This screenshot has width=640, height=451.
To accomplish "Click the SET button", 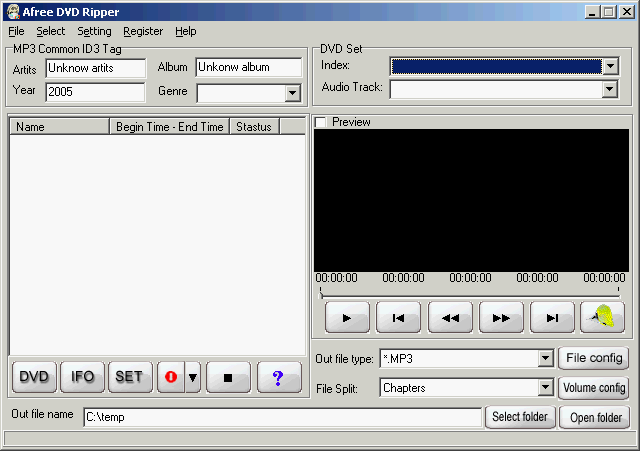I will 130,377.
